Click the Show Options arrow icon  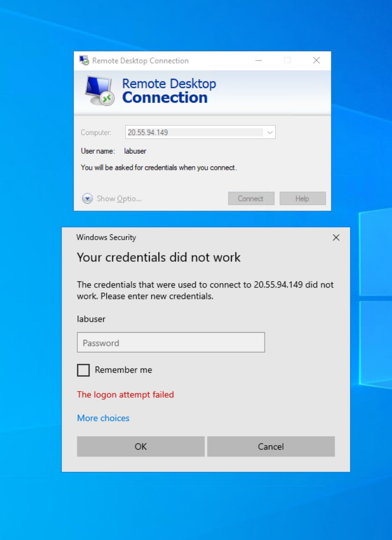click(x=87, y=198)
